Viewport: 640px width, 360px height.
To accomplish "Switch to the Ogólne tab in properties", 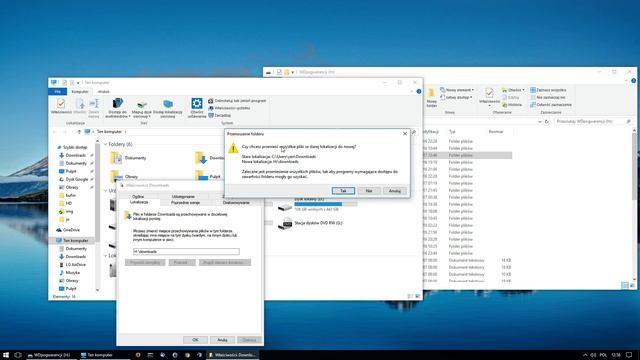I will 138,196.
